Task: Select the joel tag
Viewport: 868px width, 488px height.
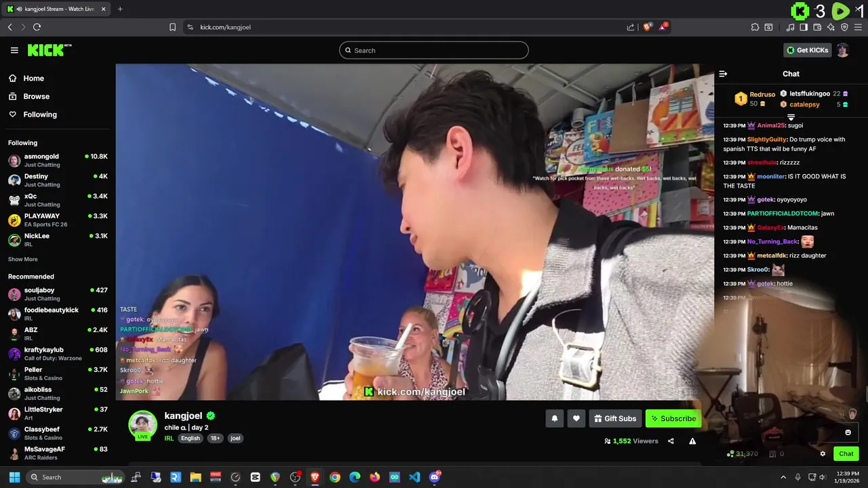Action: pos(235,438)
